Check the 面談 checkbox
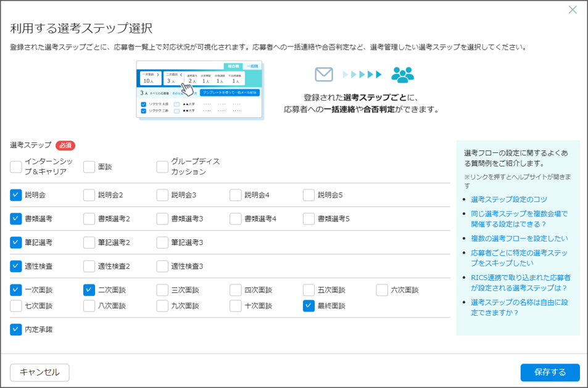Viewport: 588px width, 388px height. point(89,167)
